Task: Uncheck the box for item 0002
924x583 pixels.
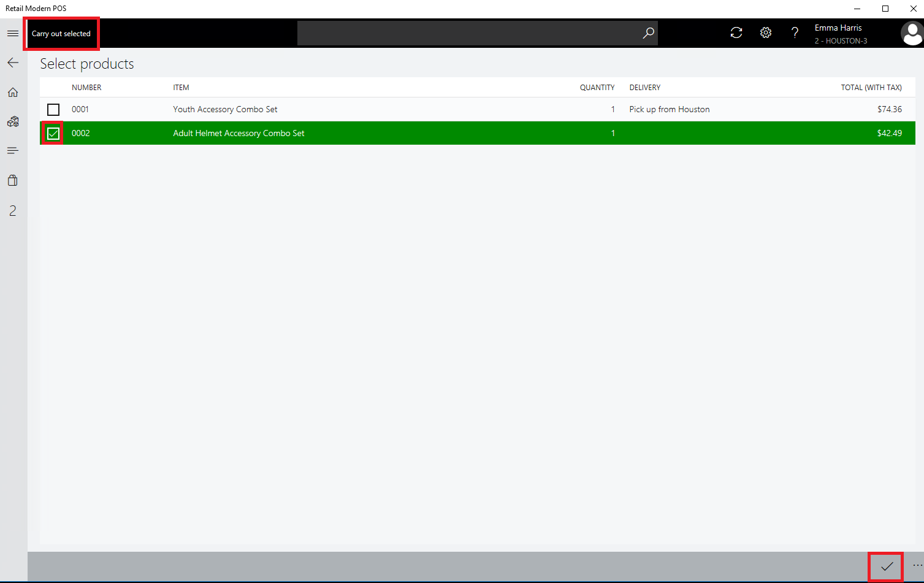Action: pos(53,134)
